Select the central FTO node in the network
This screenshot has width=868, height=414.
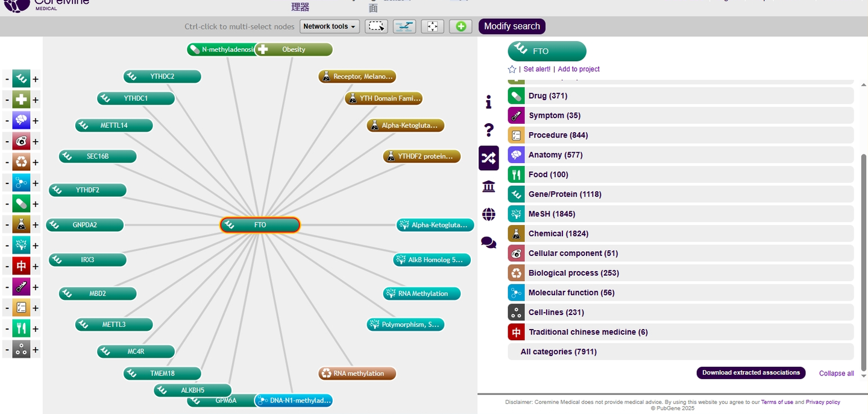[260, 225]
